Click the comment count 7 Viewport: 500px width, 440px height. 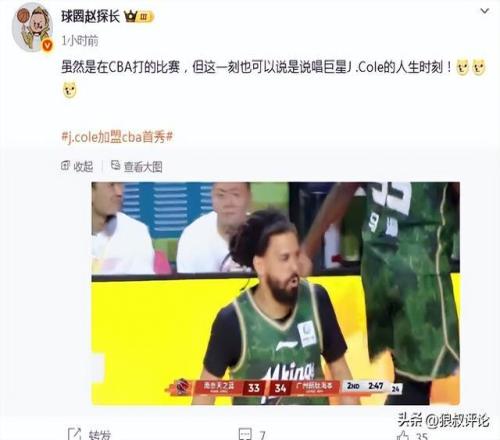(x=262, y=435)
